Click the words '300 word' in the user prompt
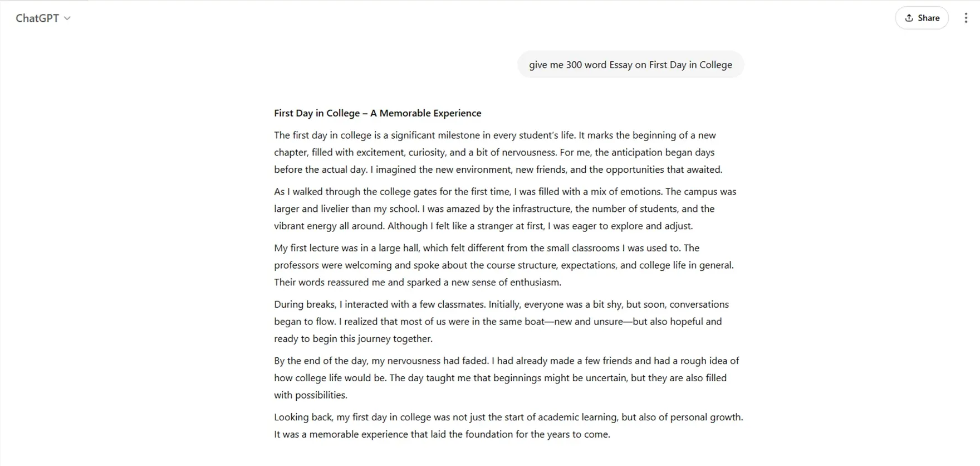The height and width of the screenshot is (466, 980). [586, 65]
